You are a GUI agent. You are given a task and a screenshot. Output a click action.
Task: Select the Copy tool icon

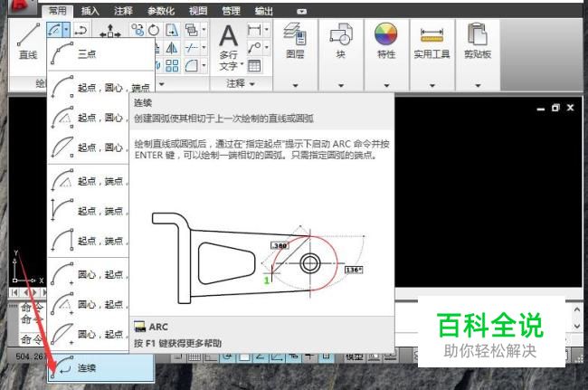pyautogui.click(x=138, y=30)
